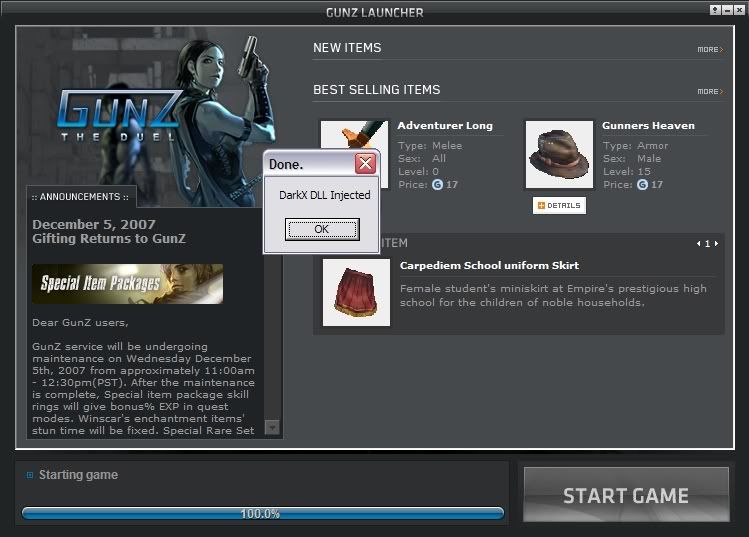Screen dimensions: 749x537
Task: Click the 'BEST SELLING ITEMS' section heading
Action: [377, 90]
